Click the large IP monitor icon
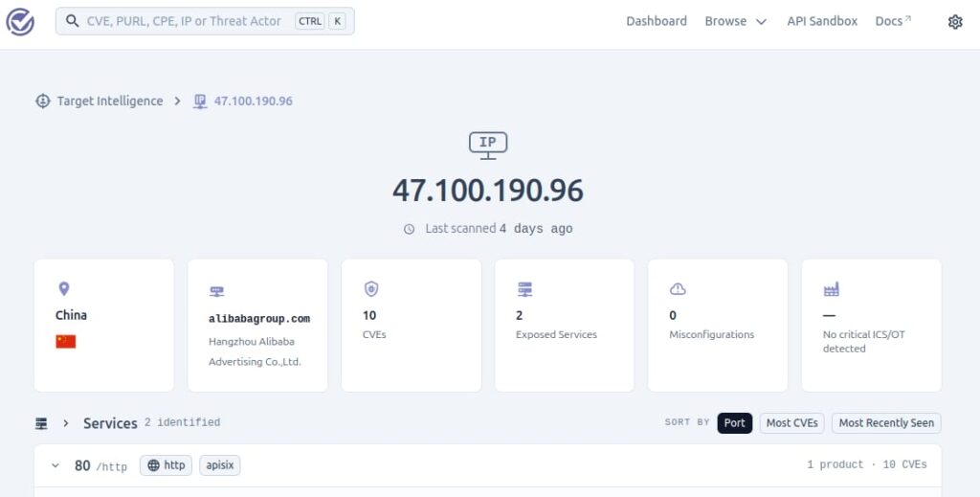Viewport: 980px width, 497px height. click(488, 145)
